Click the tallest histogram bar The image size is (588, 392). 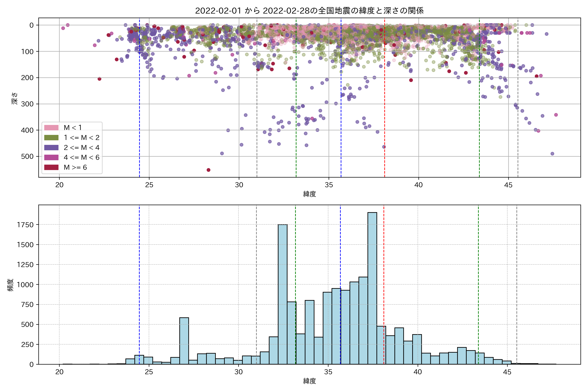point(372,287)
